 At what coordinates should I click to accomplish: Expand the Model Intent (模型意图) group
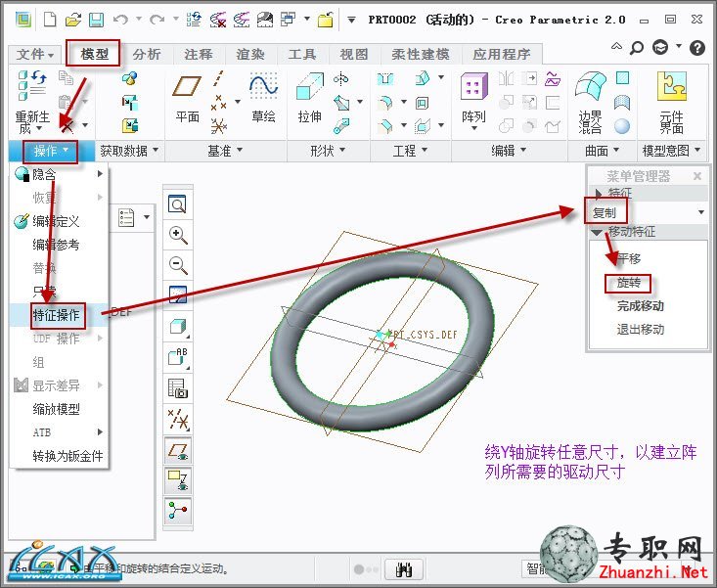click(x=671, y=151)
